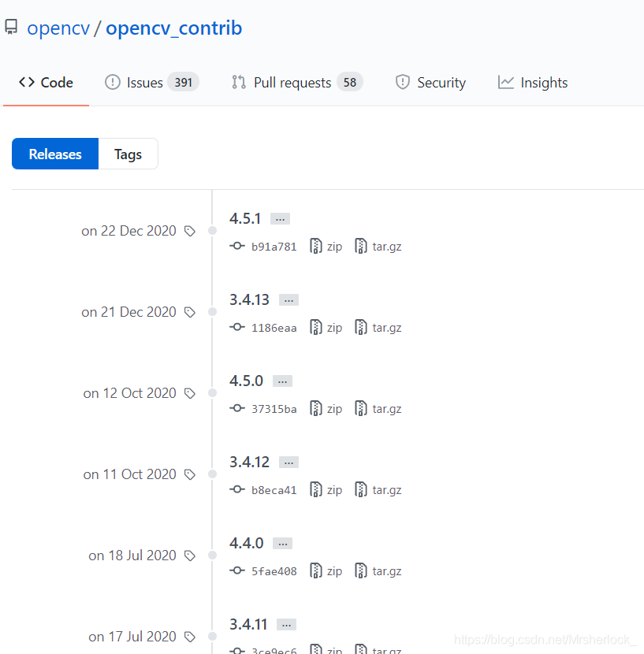Viewport: 644px width, 654px height.
Task: Click the commit icon beside 5fae408
Action: [x=237, y=570]
